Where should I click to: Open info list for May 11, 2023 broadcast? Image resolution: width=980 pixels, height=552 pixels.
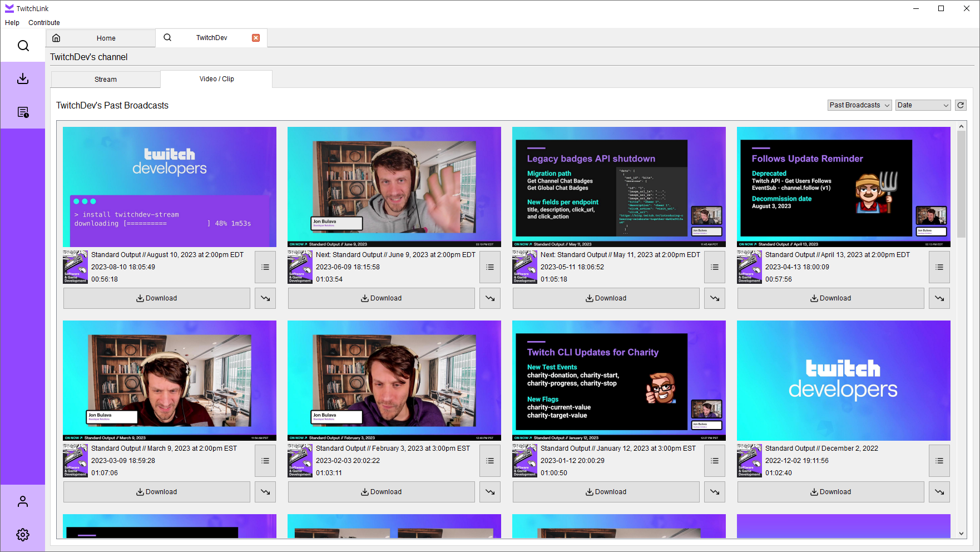(715, 267)
